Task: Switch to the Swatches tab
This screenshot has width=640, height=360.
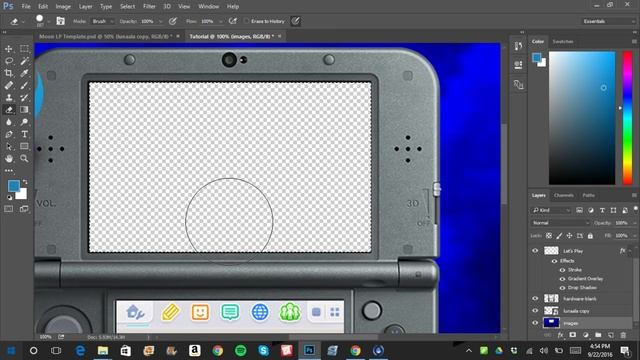Action: [563, 42]
